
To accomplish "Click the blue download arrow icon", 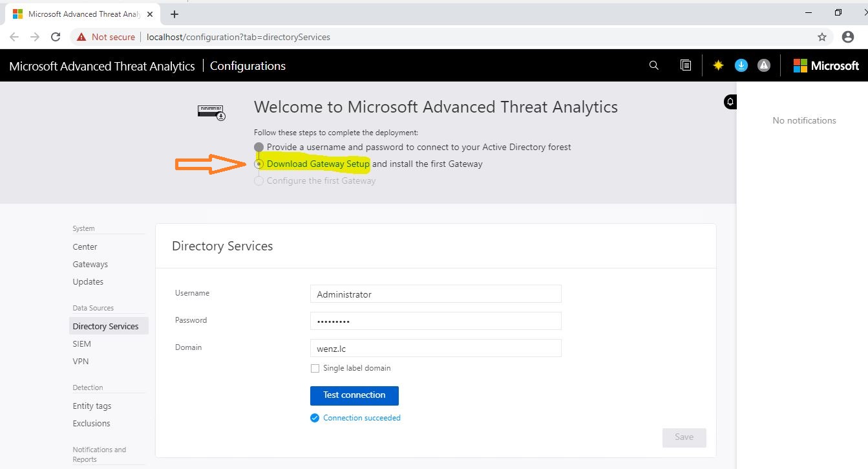I will click(741, 65).
